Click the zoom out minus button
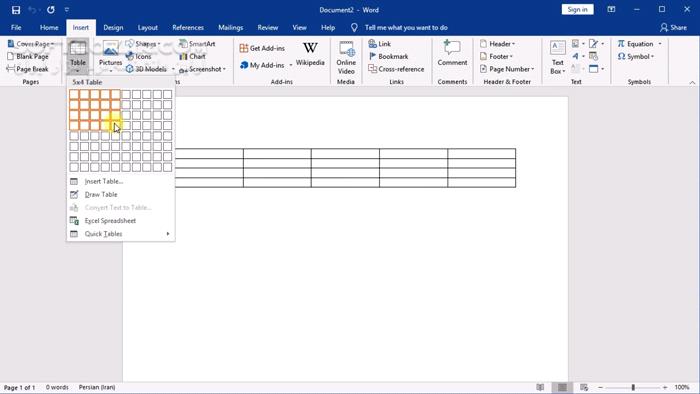The image size is (700, 394). 600,387
